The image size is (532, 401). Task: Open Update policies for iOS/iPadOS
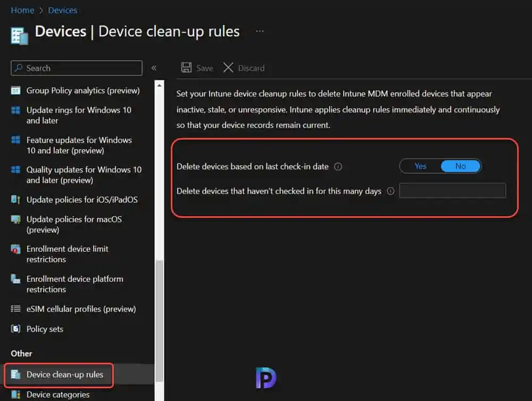click(x=82, y=200)
